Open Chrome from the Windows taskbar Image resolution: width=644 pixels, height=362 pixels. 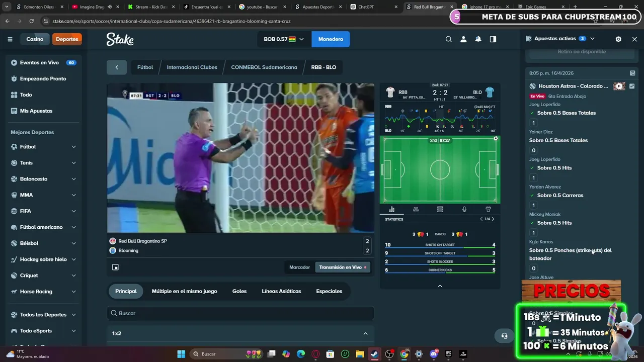coord(404,354)
